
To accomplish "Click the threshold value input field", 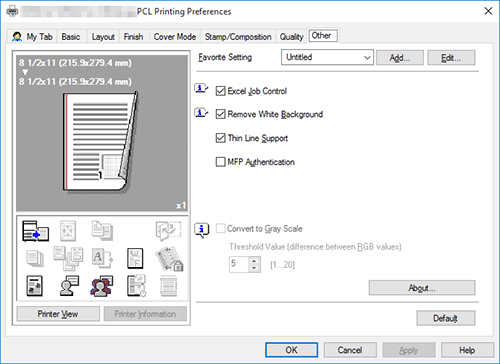I will tap(239, 264).
